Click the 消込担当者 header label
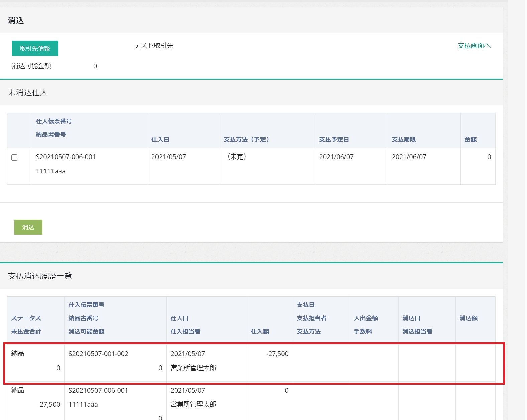 pyautogui.click(x=417, y=331)
